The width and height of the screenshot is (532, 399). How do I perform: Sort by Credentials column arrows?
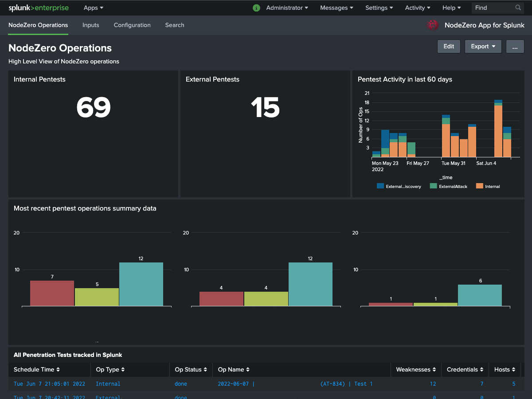(481, 370)
